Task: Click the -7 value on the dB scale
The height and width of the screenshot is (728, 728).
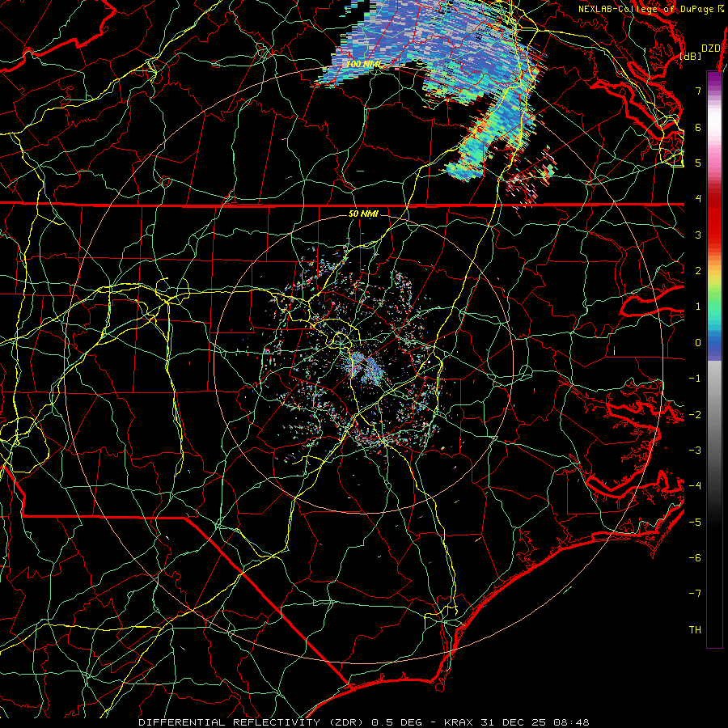Action: (695, 594)
